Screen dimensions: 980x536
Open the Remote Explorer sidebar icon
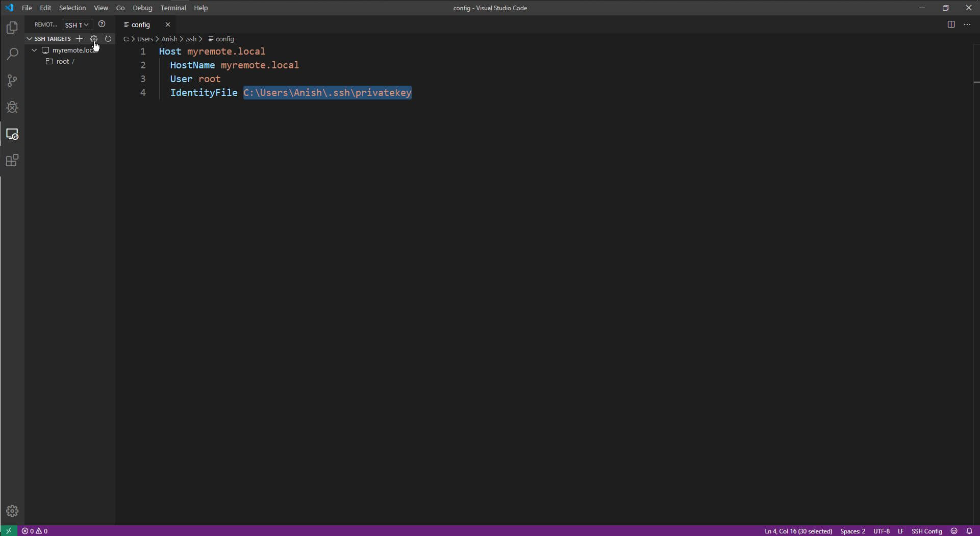[x=12, y=134]
